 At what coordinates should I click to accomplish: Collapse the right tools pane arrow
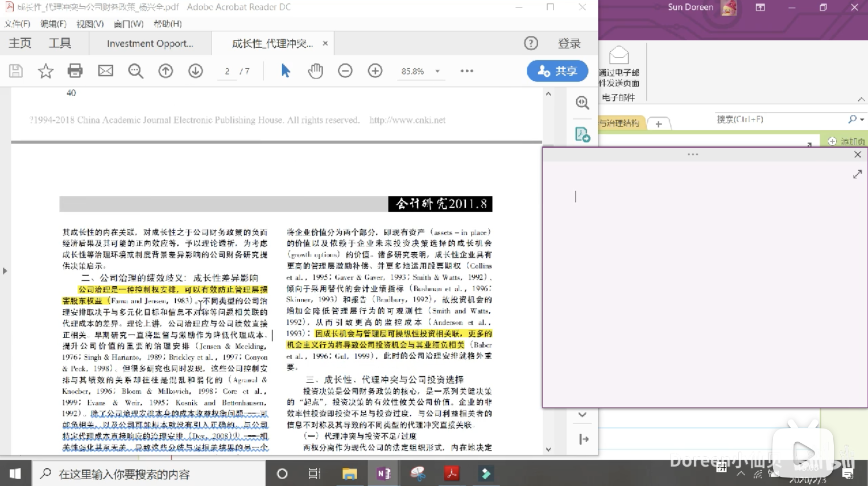pos(584,439)
